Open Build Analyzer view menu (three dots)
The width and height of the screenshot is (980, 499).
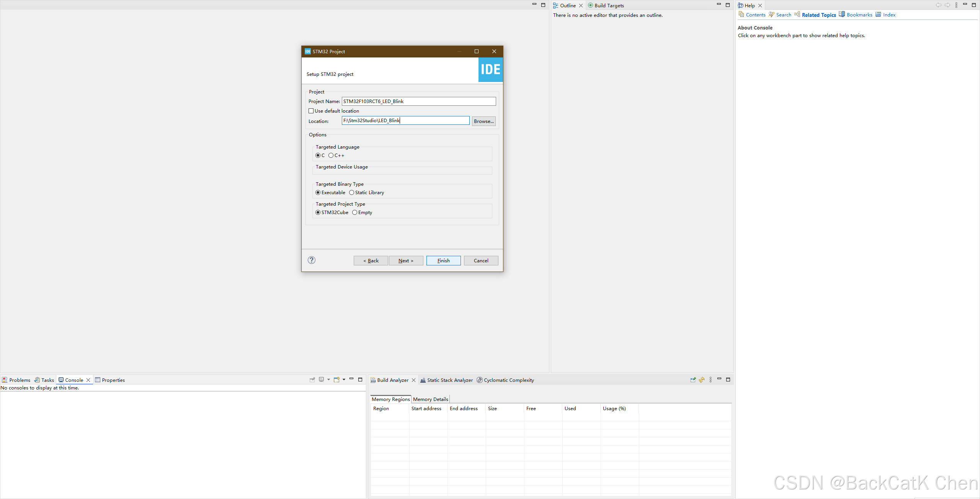[710, 380]
